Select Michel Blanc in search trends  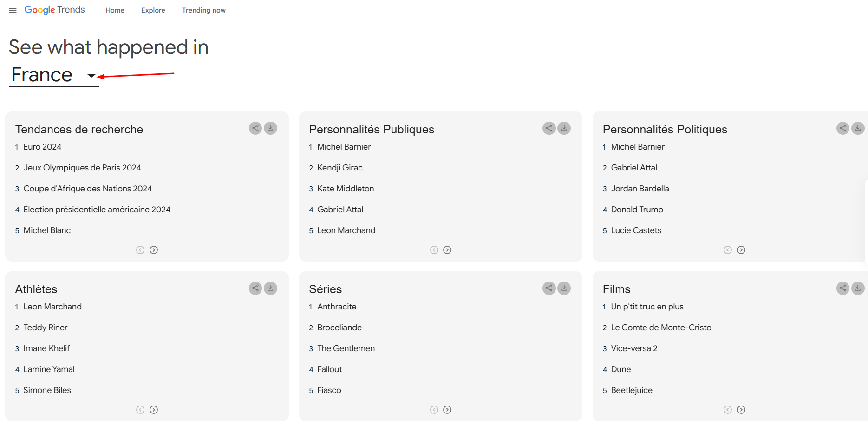click(47, 230)
